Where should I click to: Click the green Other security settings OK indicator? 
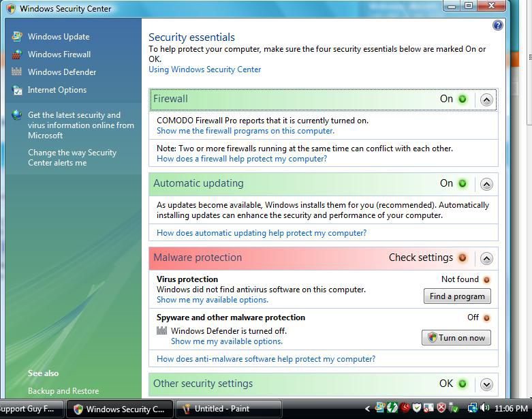[x=463, y=384]
